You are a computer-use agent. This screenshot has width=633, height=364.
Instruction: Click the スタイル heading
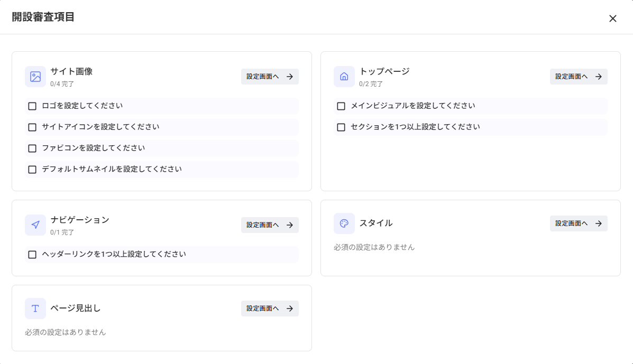pyautogui.click(x=376, y=223)
